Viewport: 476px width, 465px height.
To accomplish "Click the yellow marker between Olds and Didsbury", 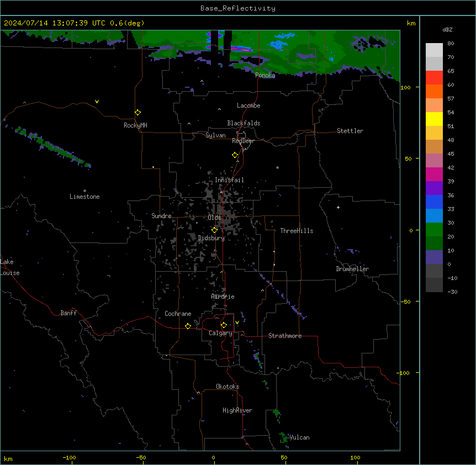I will coord(214,230).
